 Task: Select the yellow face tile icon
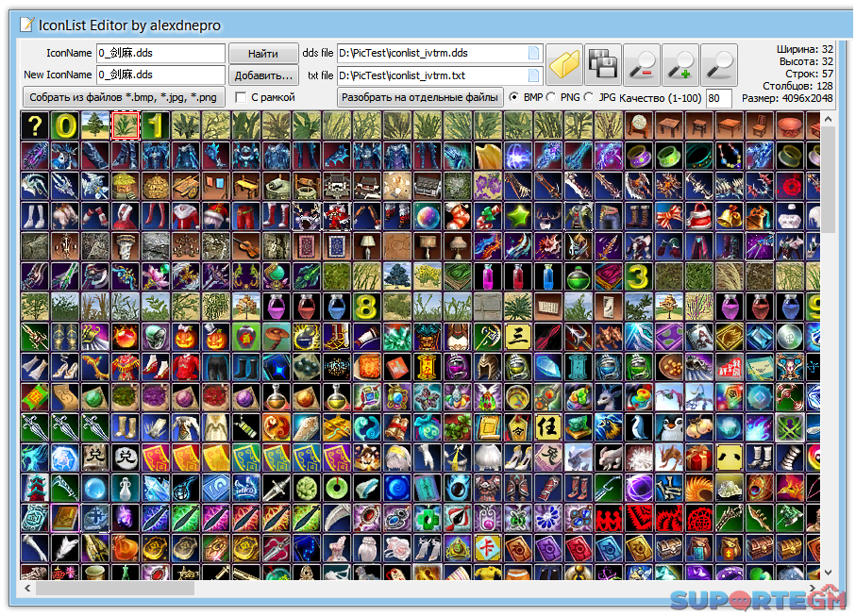[x=728, y=457]
